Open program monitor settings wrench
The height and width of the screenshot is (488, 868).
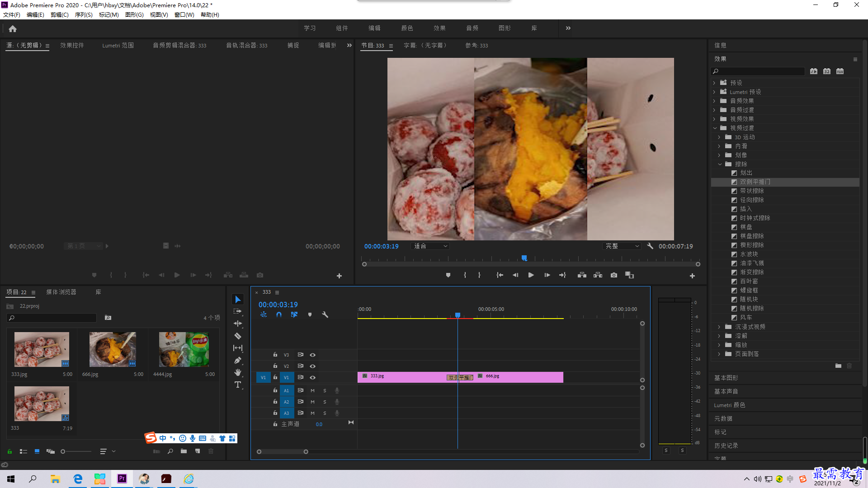[x=650, y=246]
